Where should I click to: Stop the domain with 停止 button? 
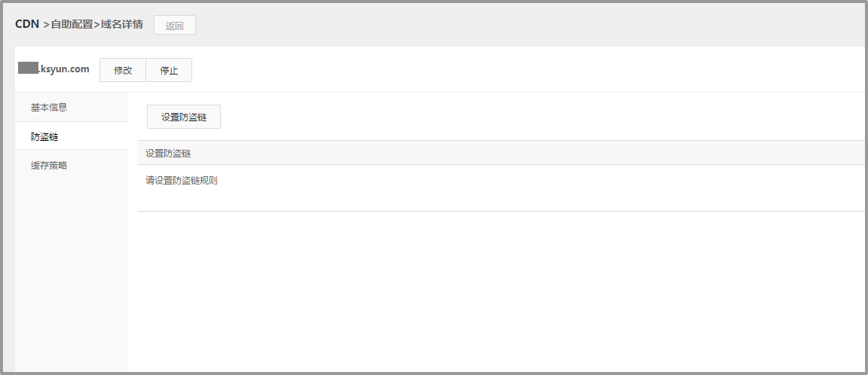(169, 70)
